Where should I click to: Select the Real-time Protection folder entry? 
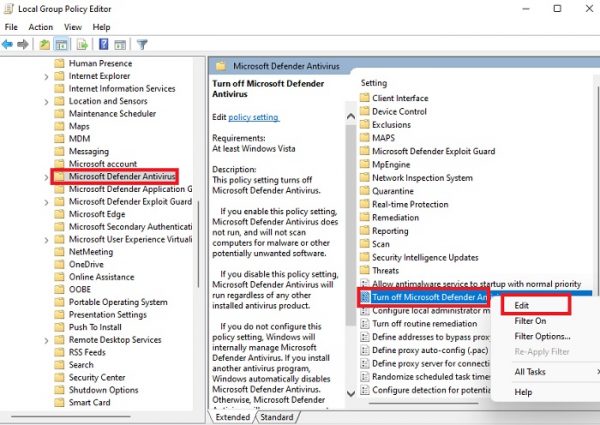coord(410,204)
